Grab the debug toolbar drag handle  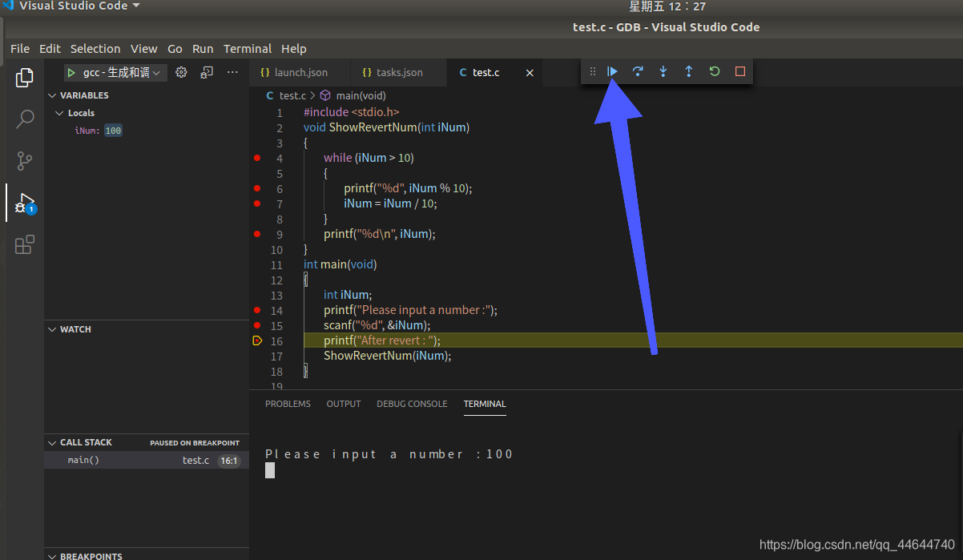[x=593, y=71]
